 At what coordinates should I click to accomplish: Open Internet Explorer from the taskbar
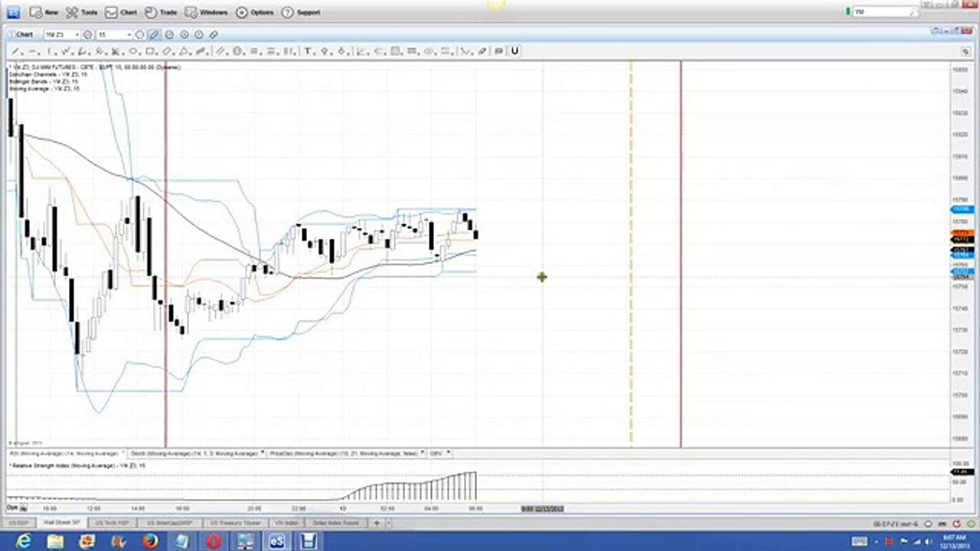[x=24, y=541]
